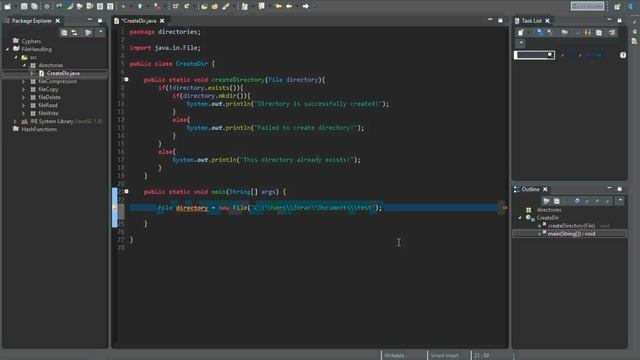Toggle Link with Editor in Package Explorer

coord(74,33)
